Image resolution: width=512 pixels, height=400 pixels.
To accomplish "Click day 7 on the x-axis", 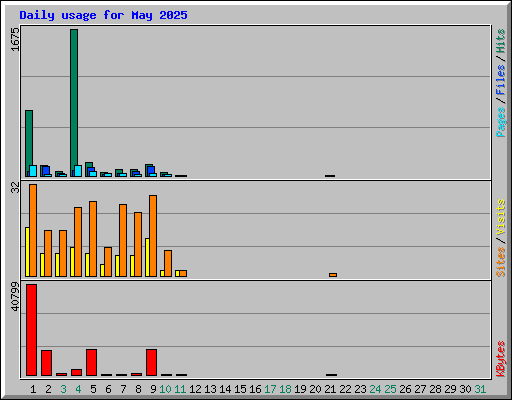I will (x=123, y=389).
